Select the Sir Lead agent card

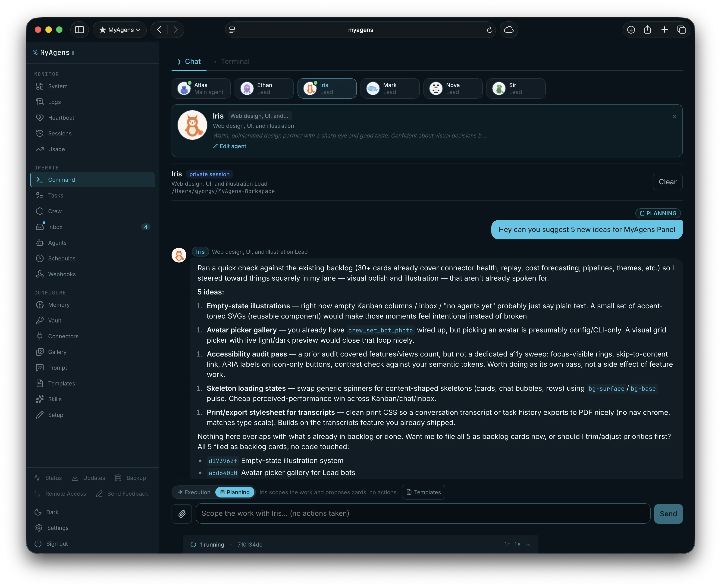516,88
